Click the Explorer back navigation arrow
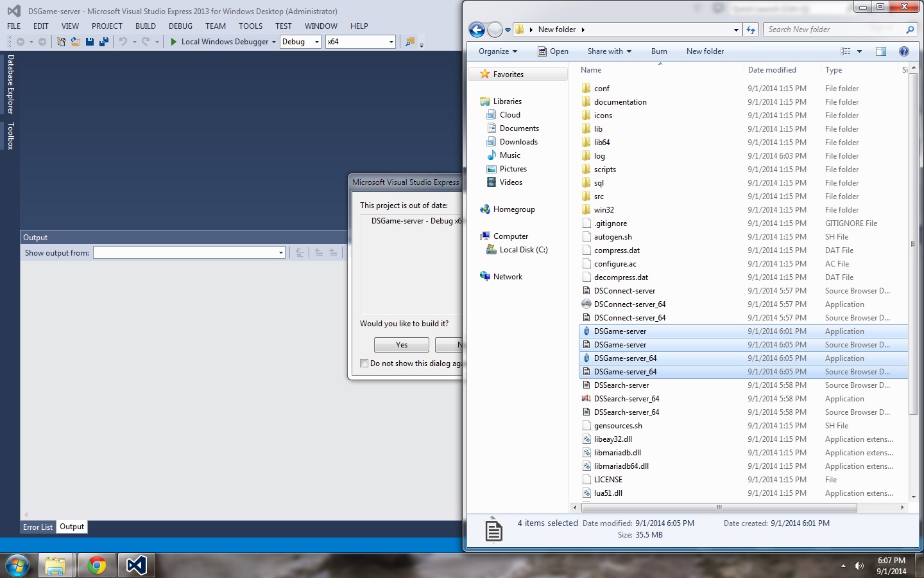The image size is (924, 578). tap(477, 30)
